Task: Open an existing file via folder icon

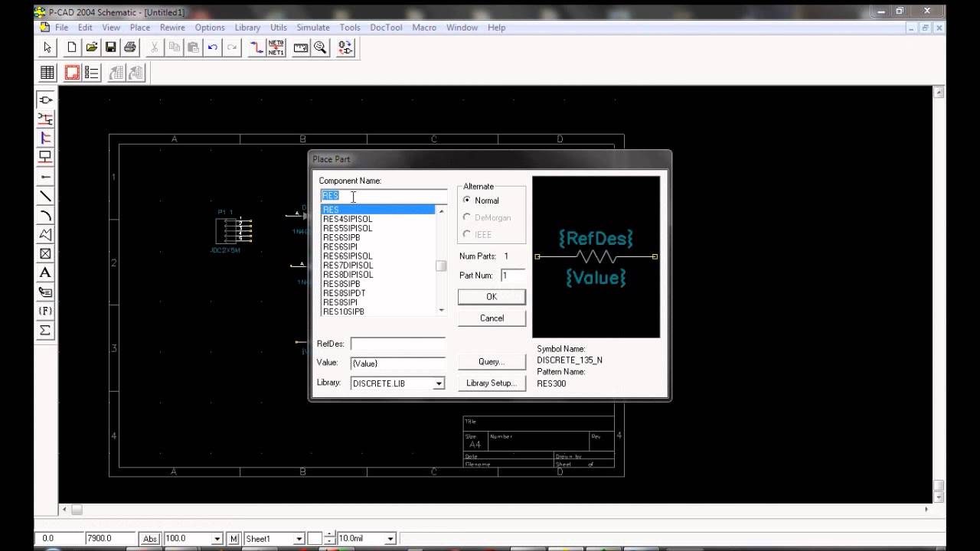Action: click(91, 47)
